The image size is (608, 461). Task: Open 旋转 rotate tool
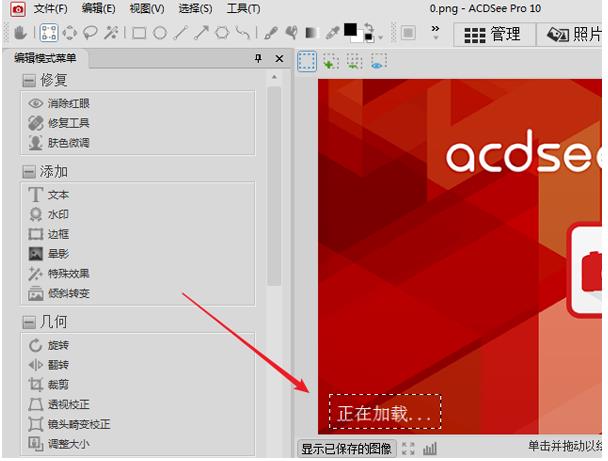click(48, 345)
